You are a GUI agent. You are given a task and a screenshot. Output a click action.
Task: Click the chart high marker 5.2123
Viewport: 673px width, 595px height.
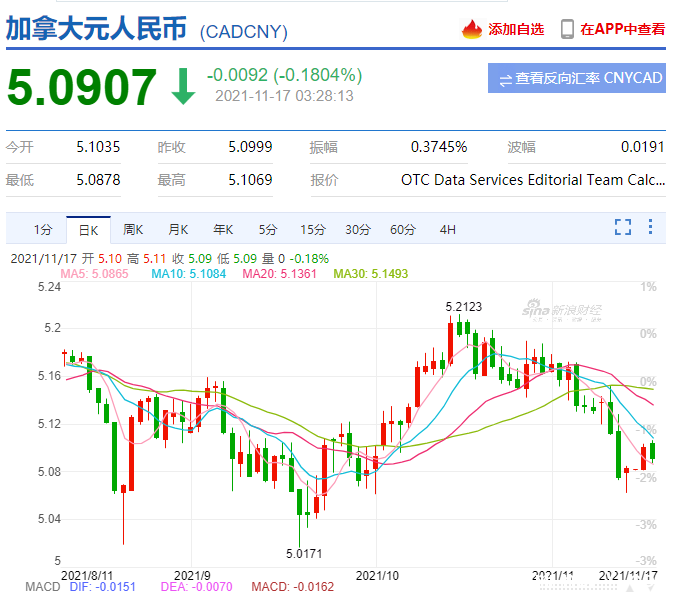tap(464, 307)
